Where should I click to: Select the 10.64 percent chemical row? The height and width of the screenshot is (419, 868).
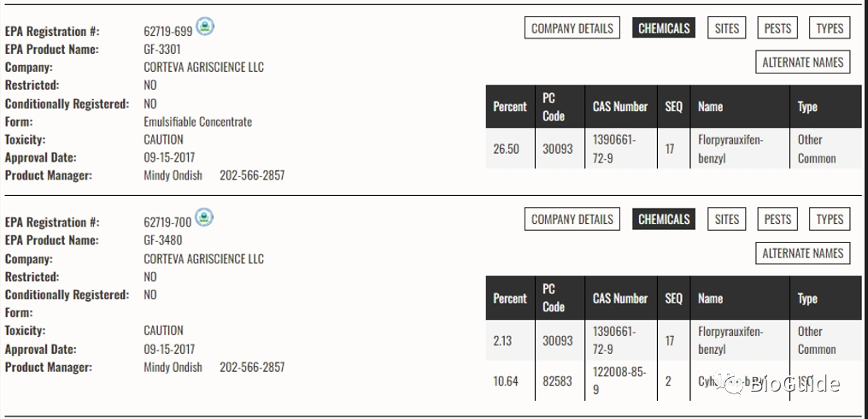point(674,381)
